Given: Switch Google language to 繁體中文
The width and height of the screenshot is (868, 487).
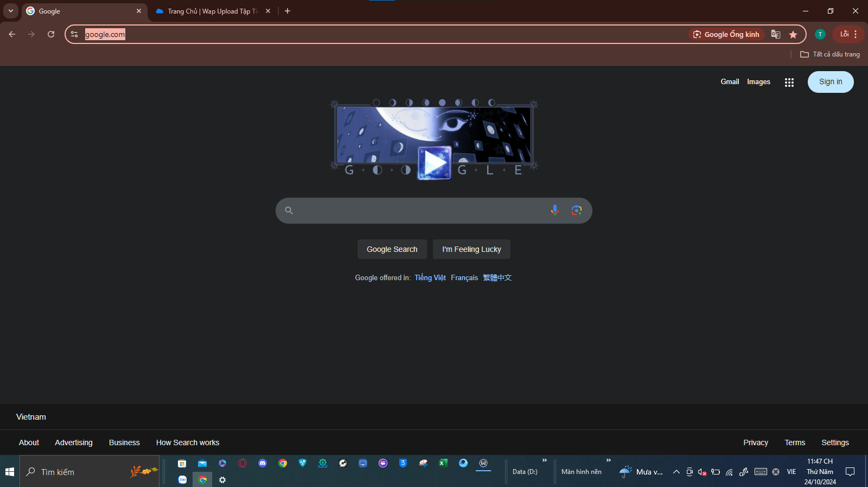Looking at the screenshot, I should [x=497, y=277].
